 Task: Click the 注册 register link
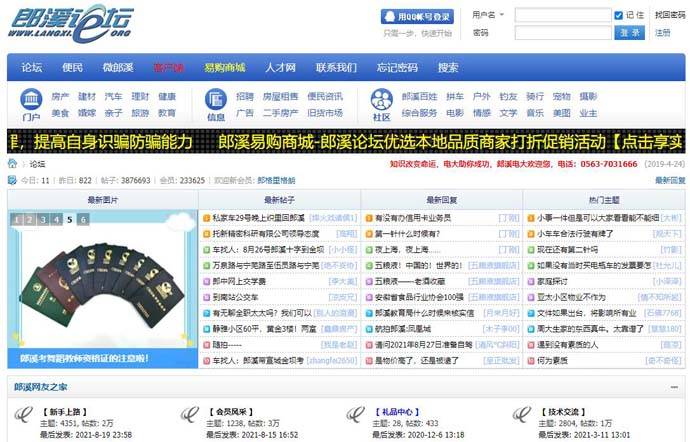click(662, 33)
